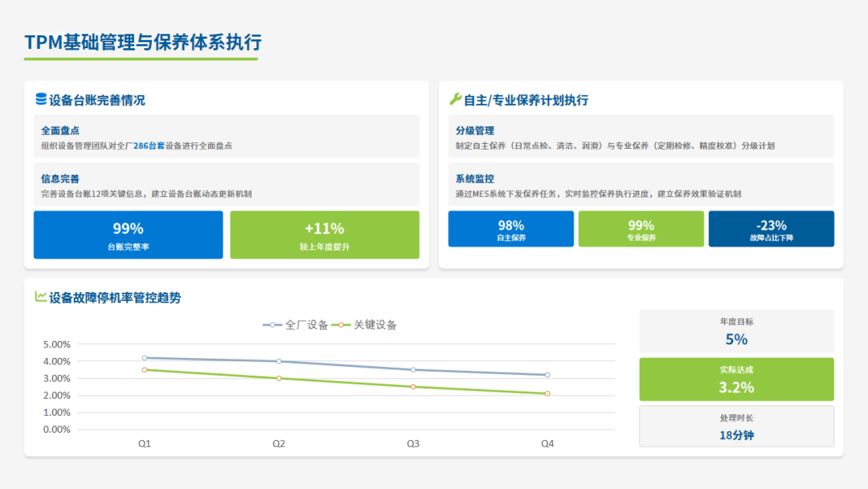Click the 分级管理 heading
The image size is (868, 489).
475,130
